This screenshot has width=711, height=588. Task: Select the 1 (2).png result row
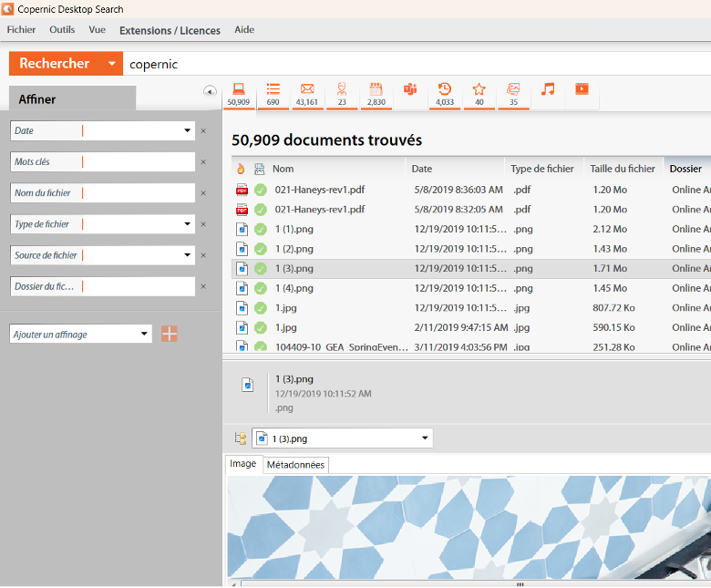tap(471, 249)
